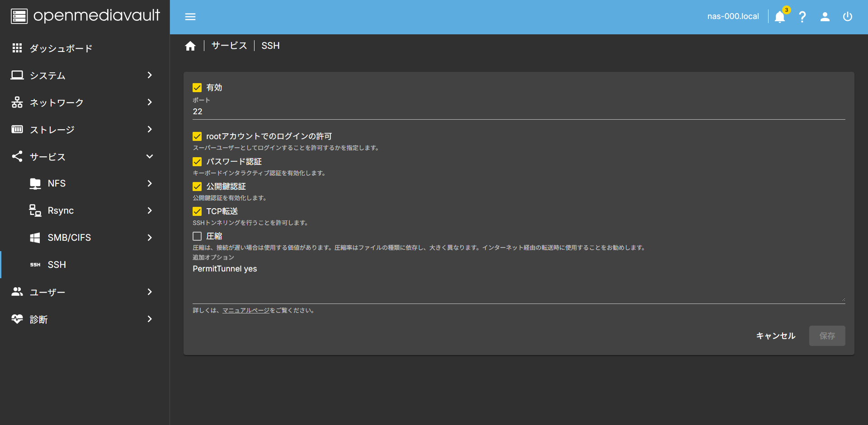Collapse the サービス section

pyautogui.click(x=47, y=157)
